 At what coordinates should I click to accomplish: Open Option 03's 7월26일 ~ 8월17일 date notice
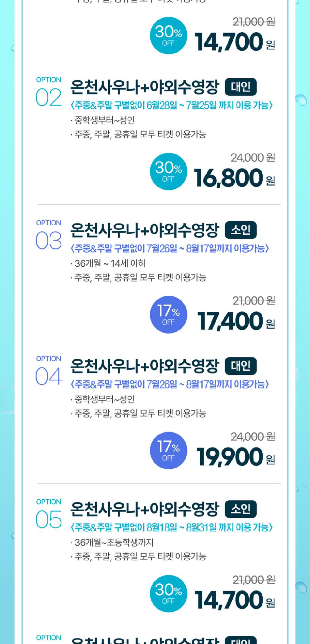pos(170,248)
